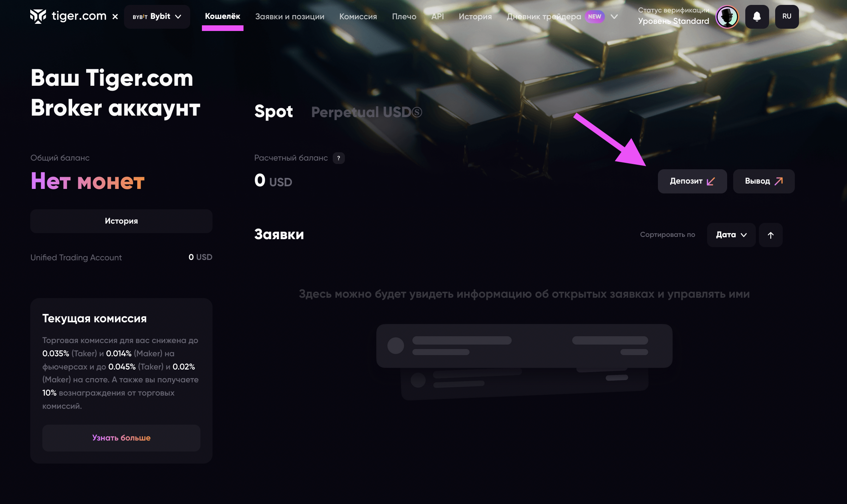Click the Уровень Standard verification status
This screenshot has width=847, height=504.
click(x=673, y=21)
